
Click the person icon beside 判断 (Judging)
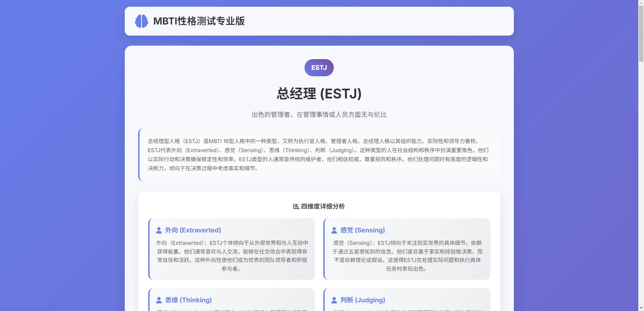[x=334, y=300]
